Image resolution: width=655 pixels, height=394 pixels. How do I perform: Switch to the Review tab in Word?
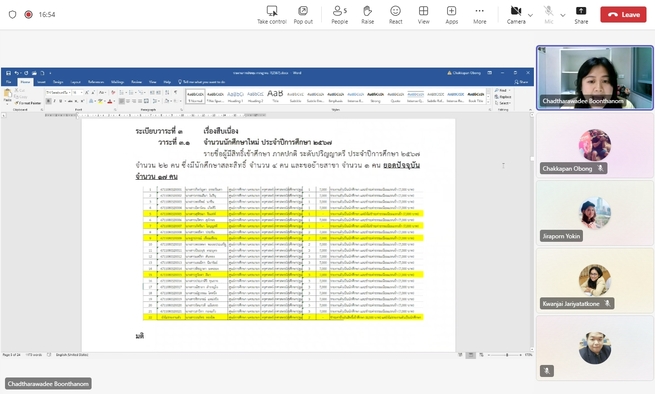pyautogui.click(x=137, y=82)
